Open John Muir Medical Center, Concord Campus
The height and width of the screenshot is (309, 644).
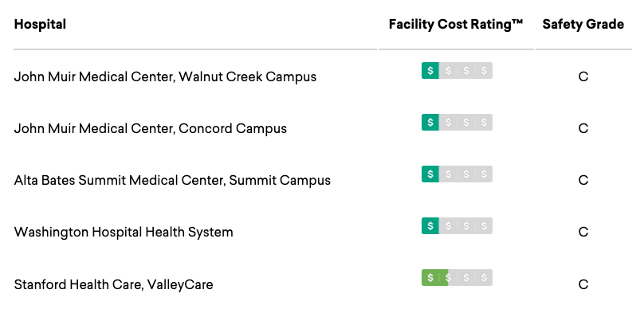pyautogui.click(x=151, y=128)
